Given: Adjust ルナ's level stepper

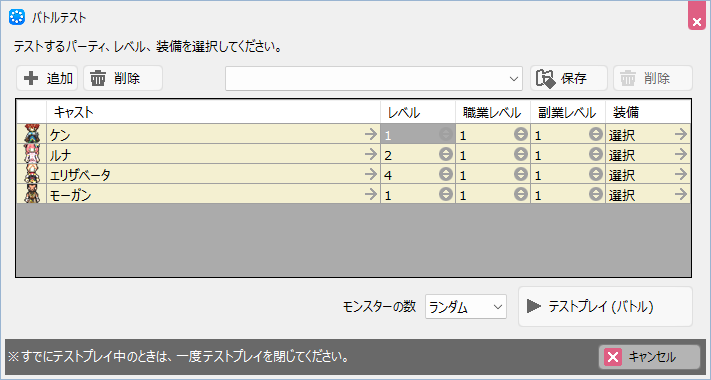Looking at the screenshot, I should 446,154.
